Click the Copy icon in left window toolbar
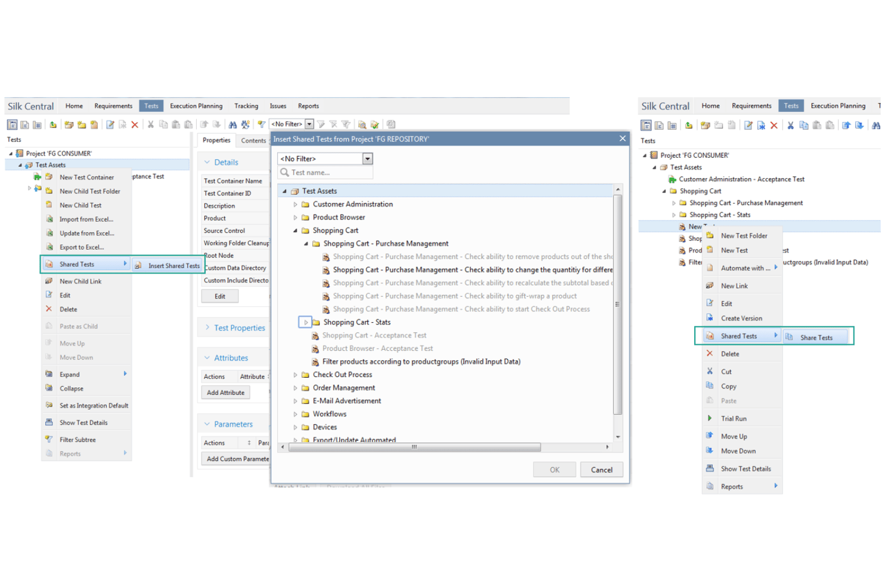This screenshot has width=882, height=588. point(163,125)
